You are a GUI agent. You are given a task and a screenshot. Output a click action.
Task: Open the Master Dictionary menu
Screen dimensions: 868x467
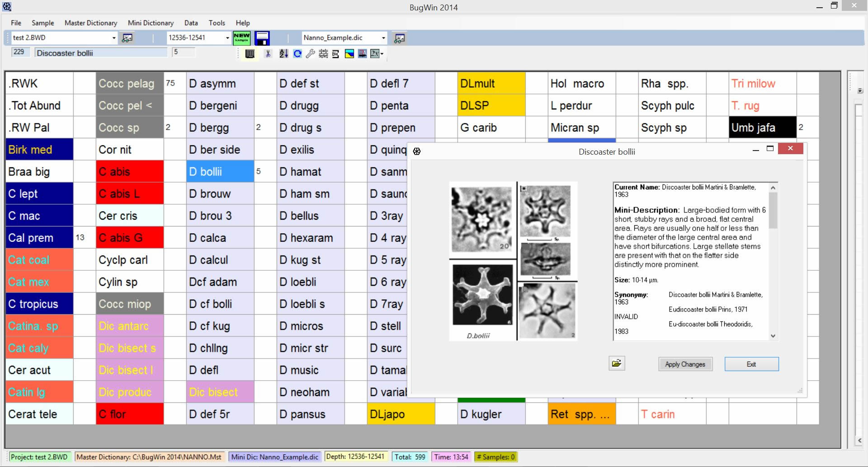coord(90,23)
